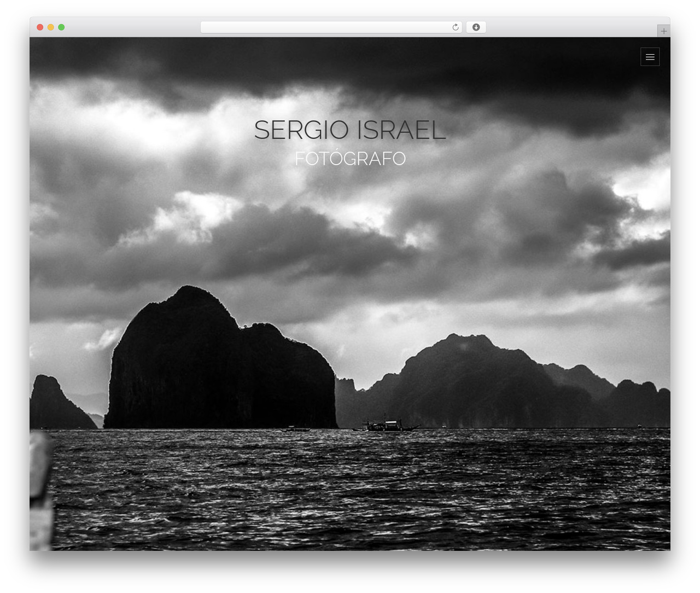The image size is (700, 593).
Task: Add a new browser tab
Action: [663, 31]
